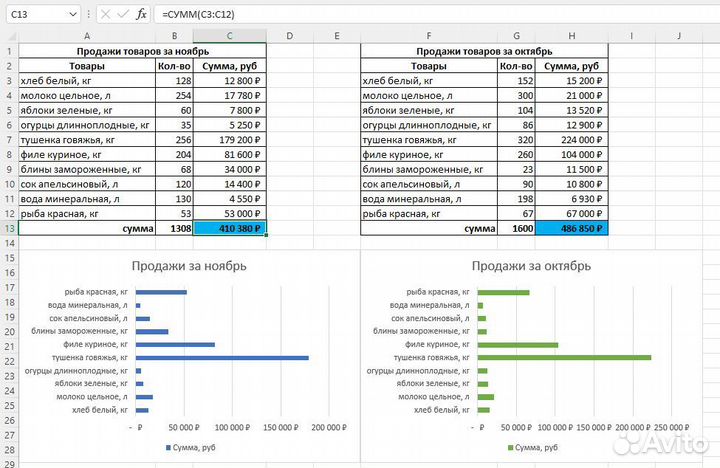Viewport: 720px width, 468px height.
Task: Select row 13 header
Action: (x=9, y=228)
